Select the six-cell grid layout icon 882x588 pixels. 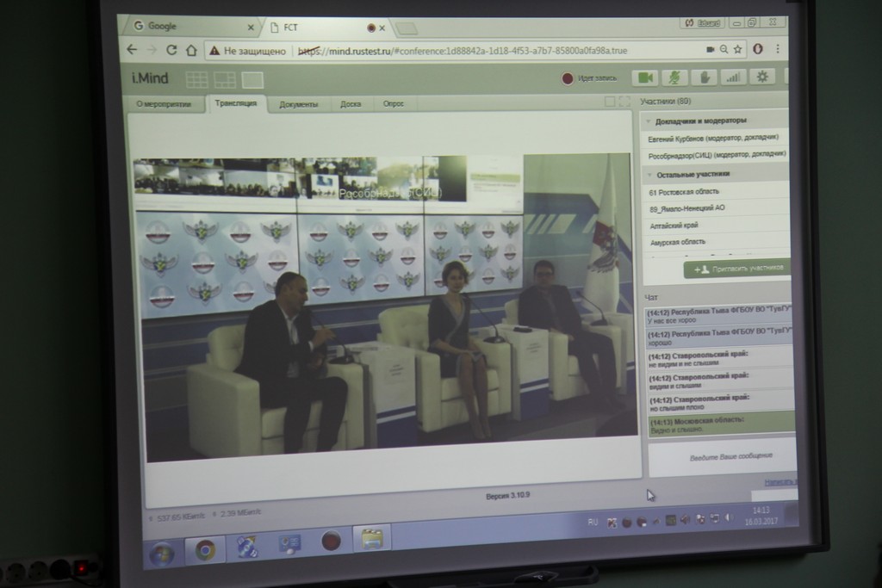(196, 80)
